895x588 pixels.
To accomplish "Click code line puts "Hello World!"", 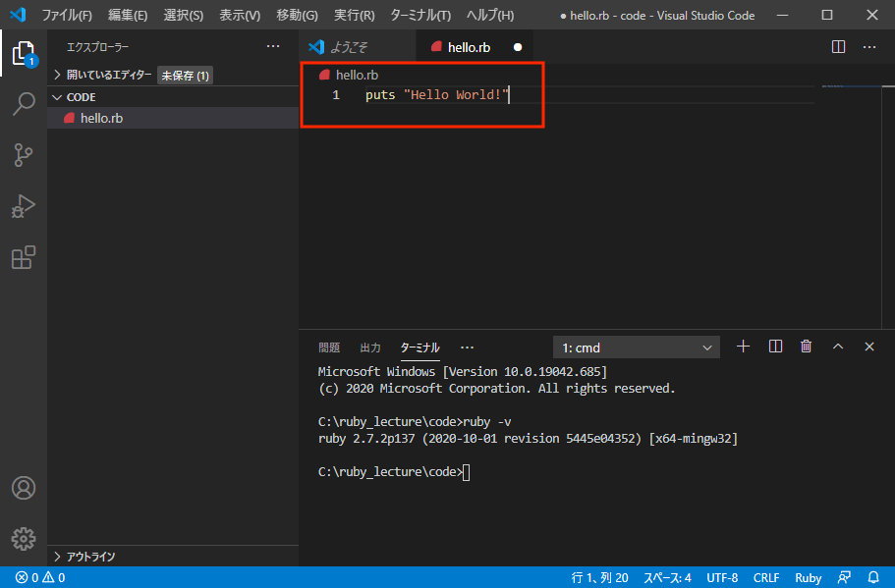I will coord(436,94).
